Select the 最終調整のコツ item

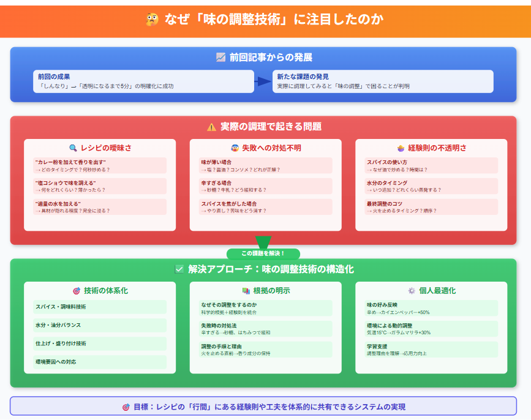click(431, 207)
